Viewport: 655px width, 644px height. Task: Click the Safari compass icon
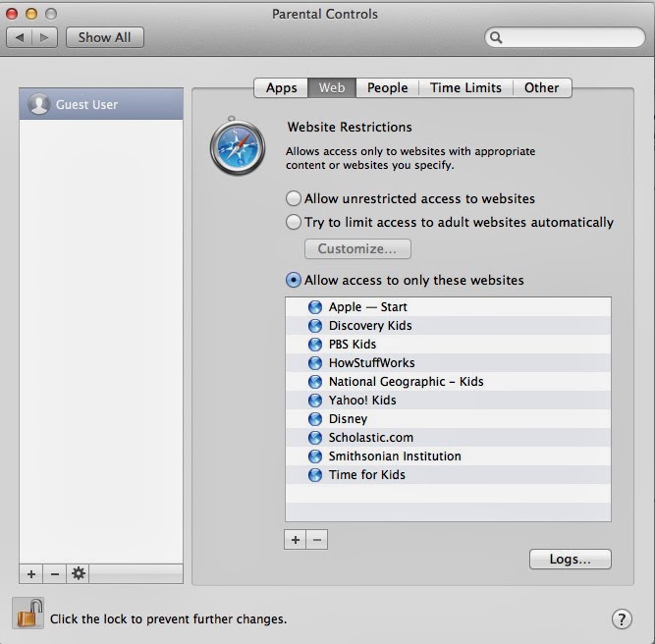coord(238,146)
